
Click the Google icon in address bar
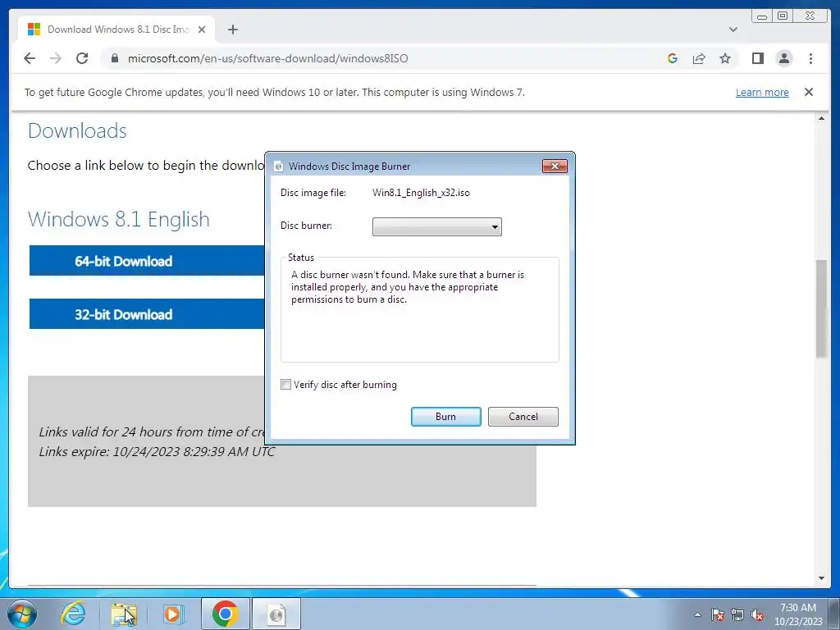click(673, 58)
